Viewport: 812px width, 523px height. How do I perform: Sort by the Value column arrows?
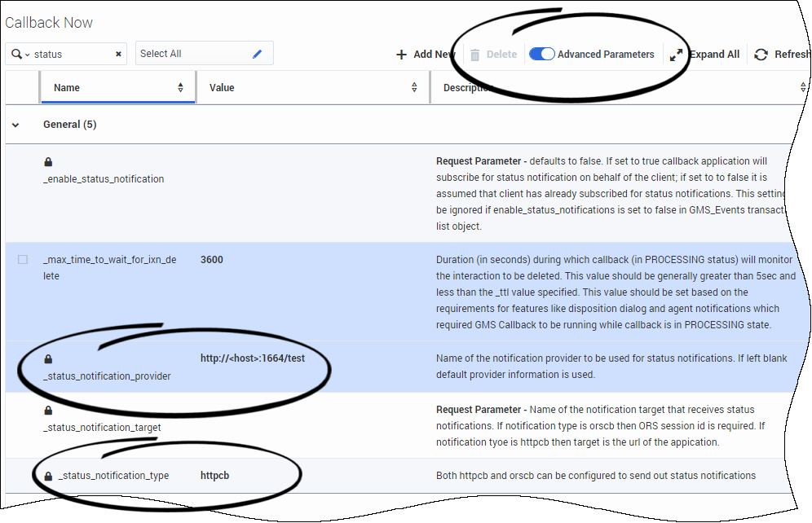click(x=414, y=88)
